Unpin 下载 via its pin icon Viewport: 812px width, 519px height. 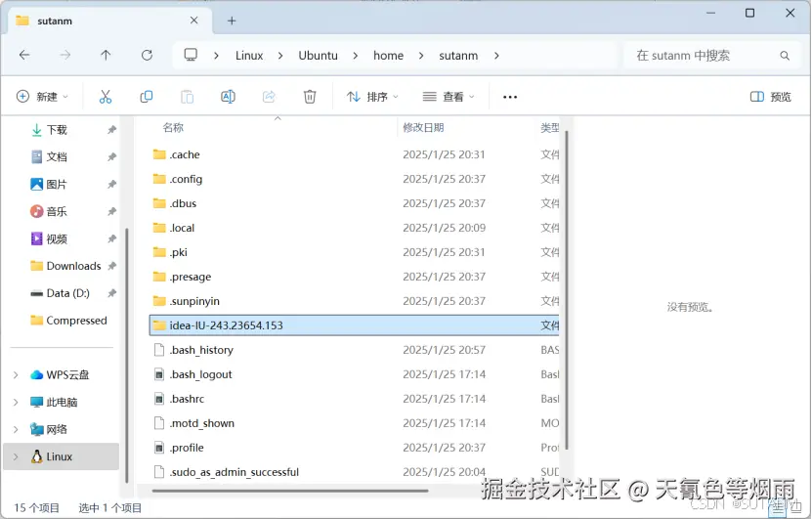click(111, 129)
